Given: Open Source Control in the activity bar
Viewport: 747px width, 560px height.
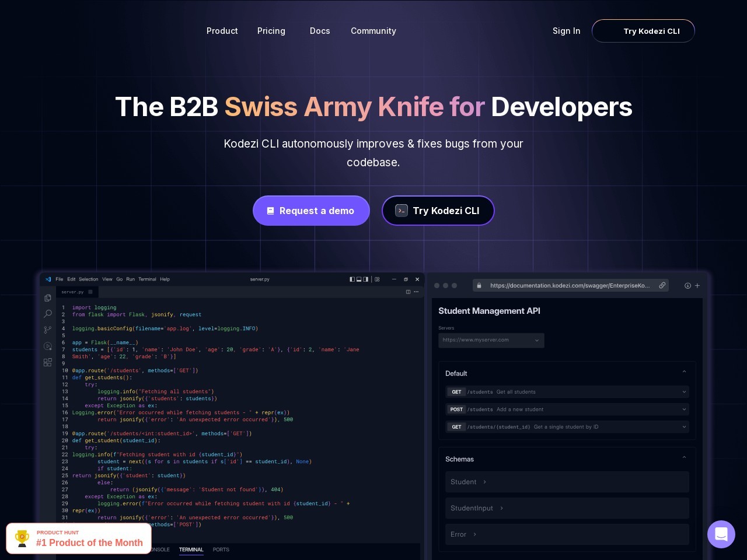Looking at the screenshot, I should pyautogui.click(x=48, y=330).
